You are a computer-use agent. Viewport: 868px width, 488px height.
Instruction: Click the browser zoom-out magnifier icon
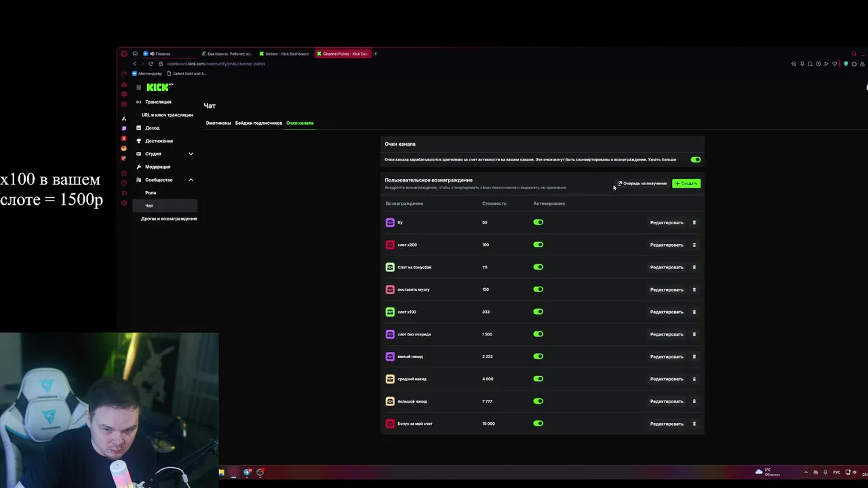pyautogui.click(x=793, y=64)
